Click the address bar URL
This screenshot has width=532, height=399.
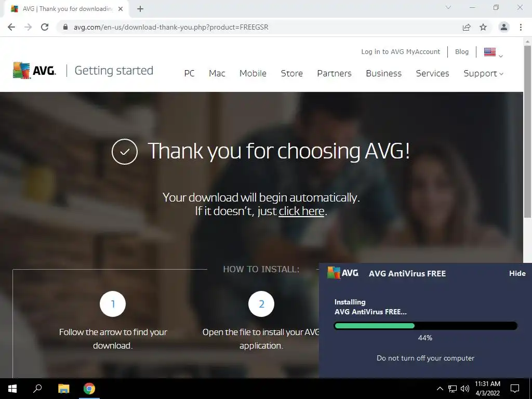tap(171, 27)
